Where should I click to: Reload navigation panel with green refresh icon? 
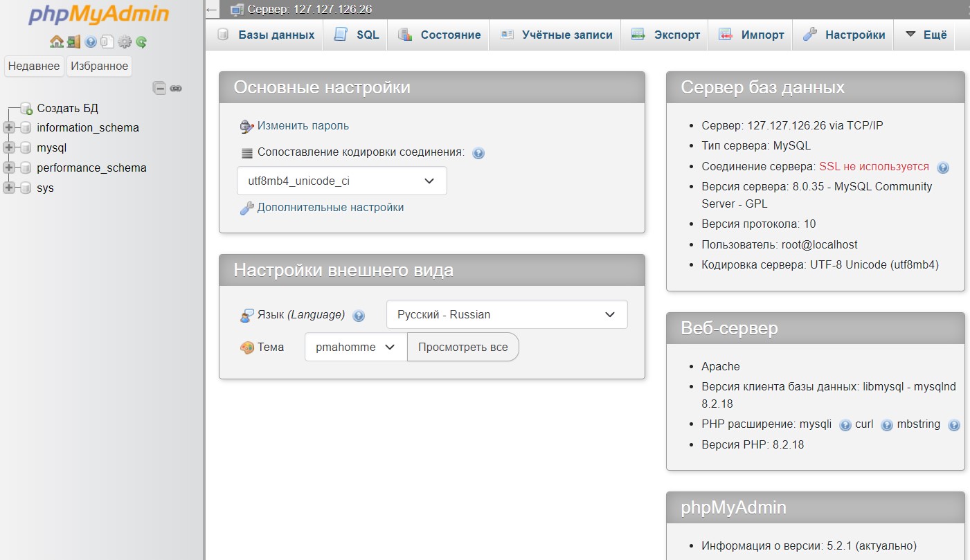click(141, 42)
